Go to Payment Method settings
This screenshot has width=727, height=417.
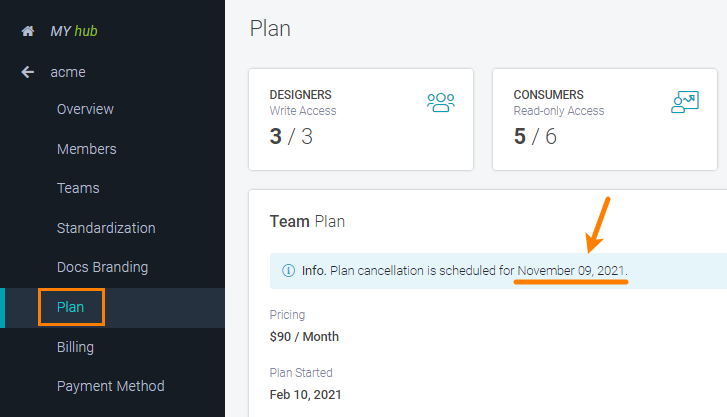coord(110,386)
